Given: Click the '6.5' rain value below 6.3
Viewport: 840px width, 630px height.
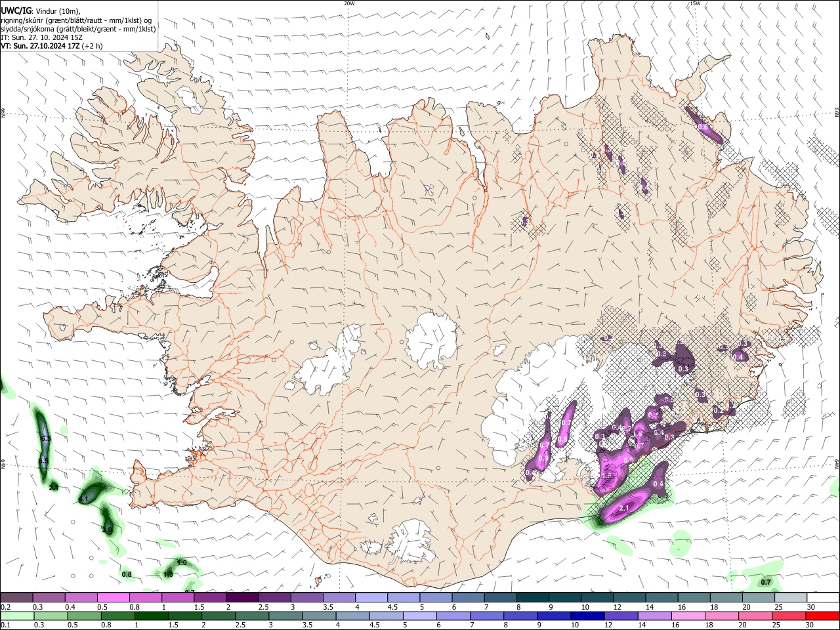Looking at the screenshot, I should (x=43, y=462).
